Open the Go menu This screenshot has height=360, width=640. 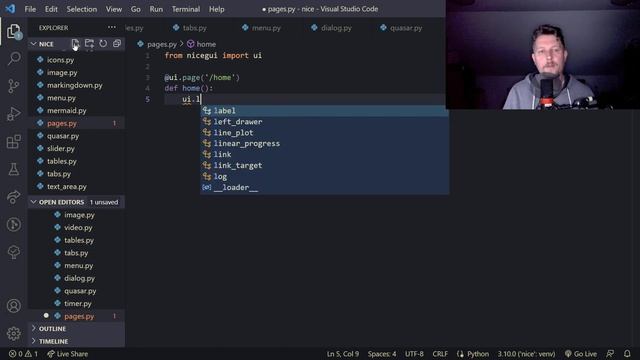(x=136, y=9)
